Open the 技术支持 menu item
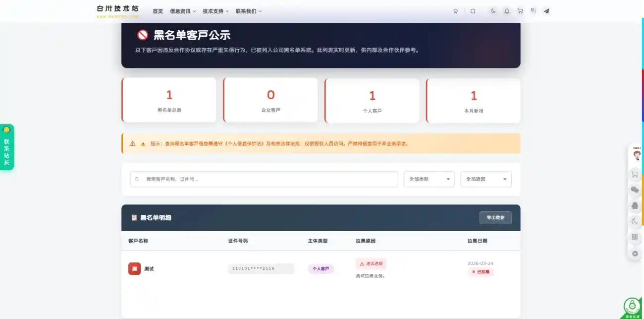Image resolution: width=644 pixels, height=319 pixels. coord(214,10)
